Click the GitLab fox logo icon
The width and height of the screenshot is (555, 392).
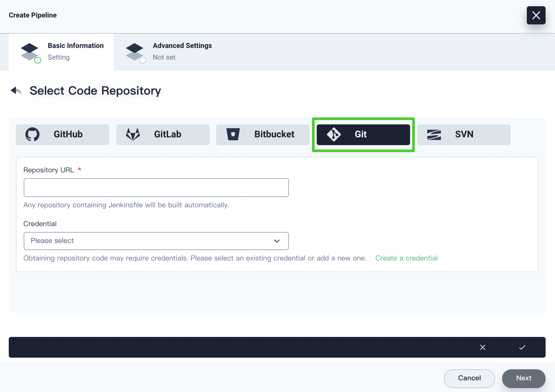click(x=133, y=134)
